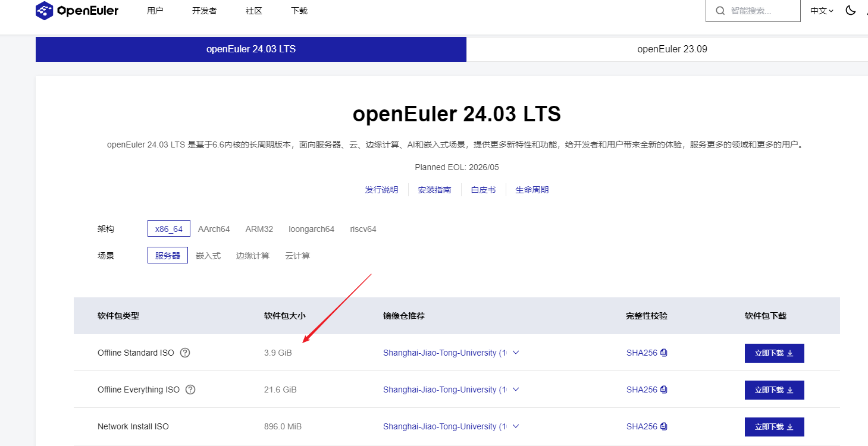The width and height of the screenshot is (868, 446).
Task: Expand mirror dropdown for Offline Everything ISO
Action: [516, 390]
